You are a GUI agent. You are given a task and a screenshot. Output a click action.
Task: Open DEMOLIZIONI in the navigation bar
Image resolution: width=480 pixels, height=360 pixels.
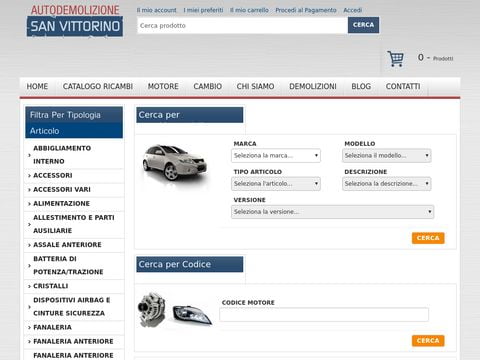point(313,87)
